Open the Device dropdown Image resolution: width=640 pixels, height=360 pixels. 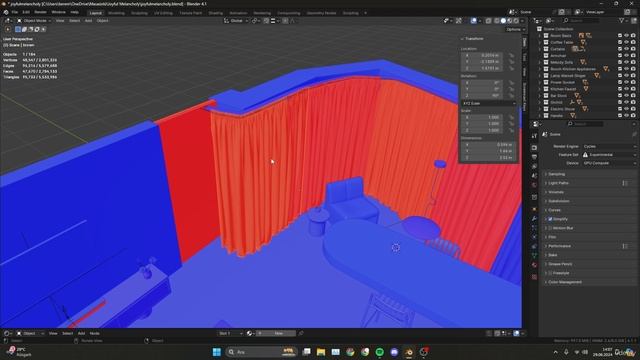pyautogui.click(x=609, y=163)
